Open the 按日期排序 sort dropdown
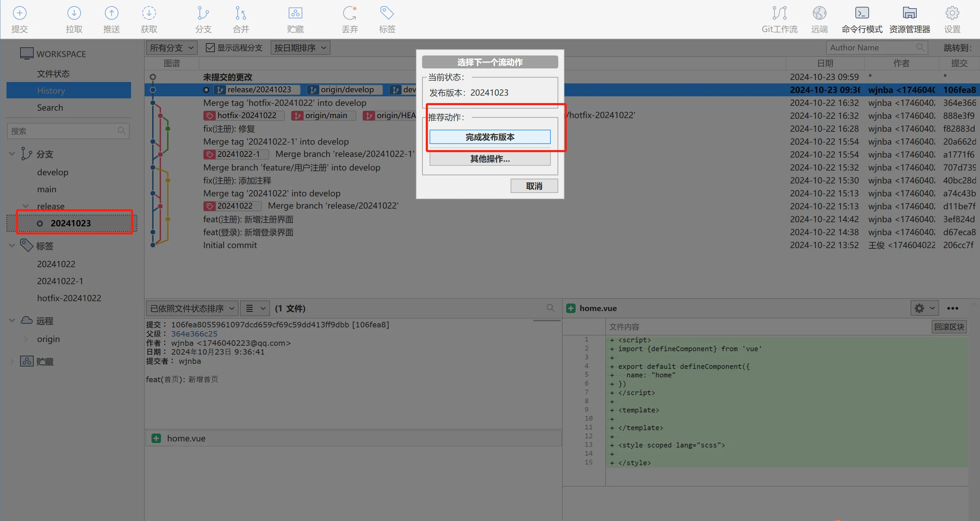Viewport: 980px width, 521px height. pos(300,48)
